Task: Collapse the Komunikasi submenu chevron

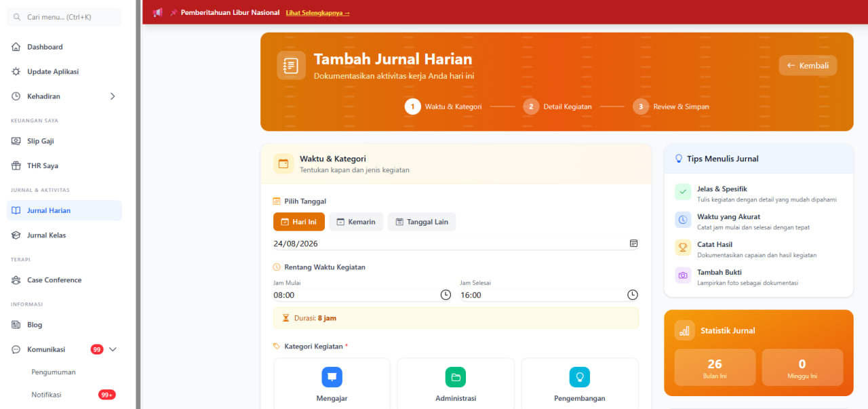Action: coord(113,349)
